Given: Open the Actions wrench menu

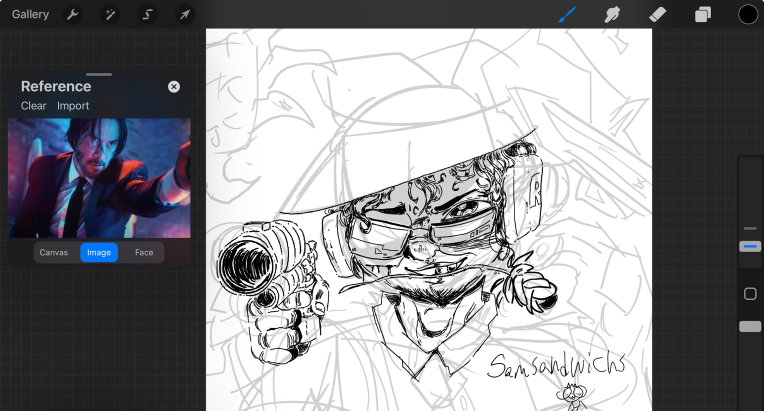Looking at the screenshot, I should point(73,15).
